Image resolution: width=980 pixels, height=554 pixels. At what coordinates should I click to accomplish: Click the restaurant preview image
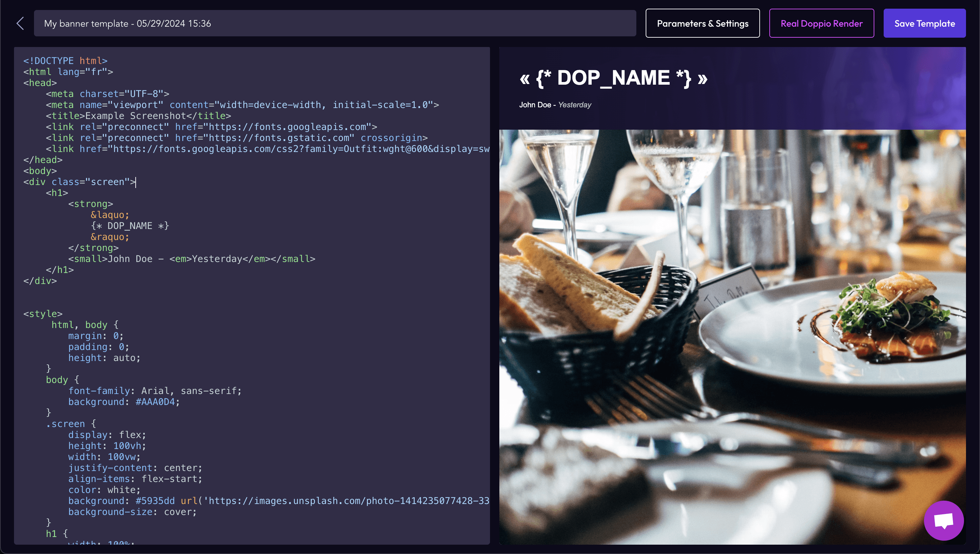pyautogui.click(x=732, y=337)
